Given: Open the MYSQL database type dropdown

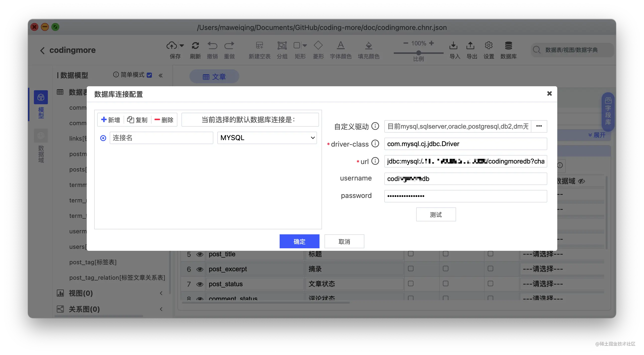Looking at the screenshot, I should click(x=267, y=138).
